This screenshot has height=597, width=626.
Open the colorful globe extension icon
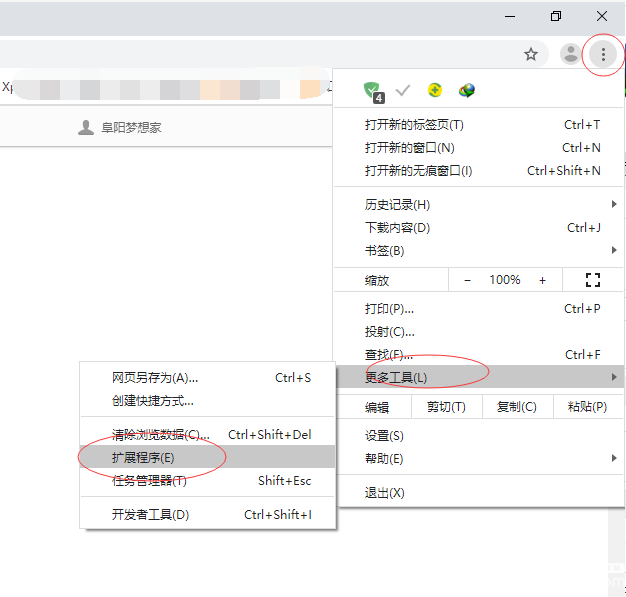click(467, 90)
